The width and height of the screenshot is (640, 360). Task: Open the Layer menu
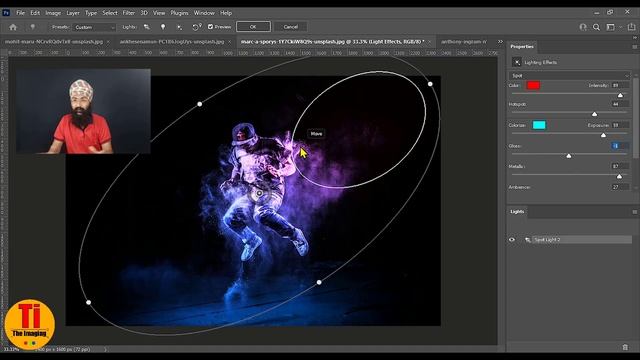click(73, 13)
